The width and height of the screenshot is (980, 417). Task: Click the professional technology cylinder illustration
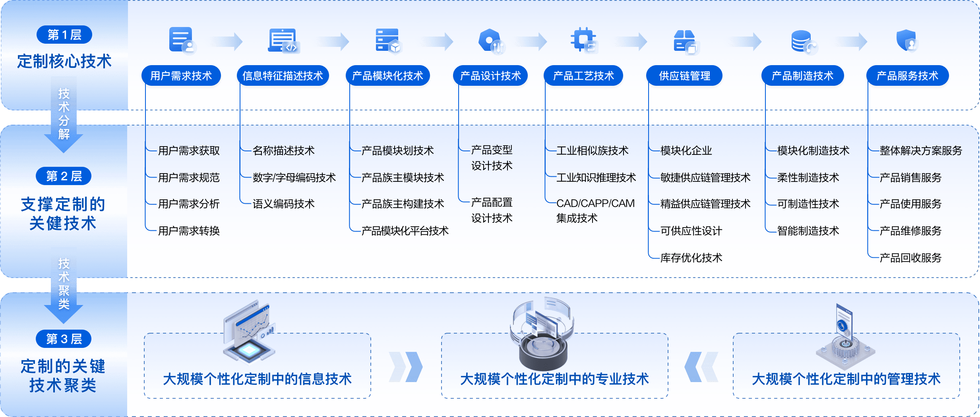[542, 334]
